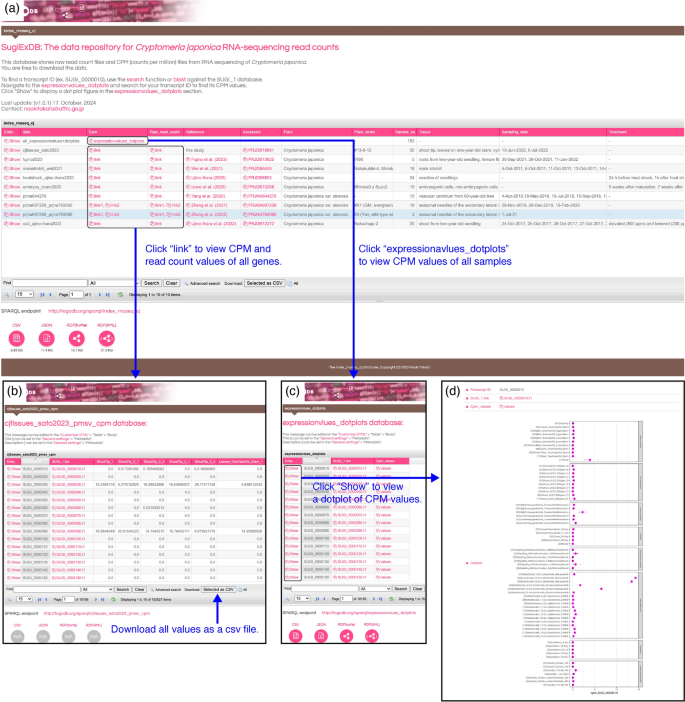This screenshot has height=702, width=685.
Task: First page arrow in panel (a) pager
Action: point(43,295)
